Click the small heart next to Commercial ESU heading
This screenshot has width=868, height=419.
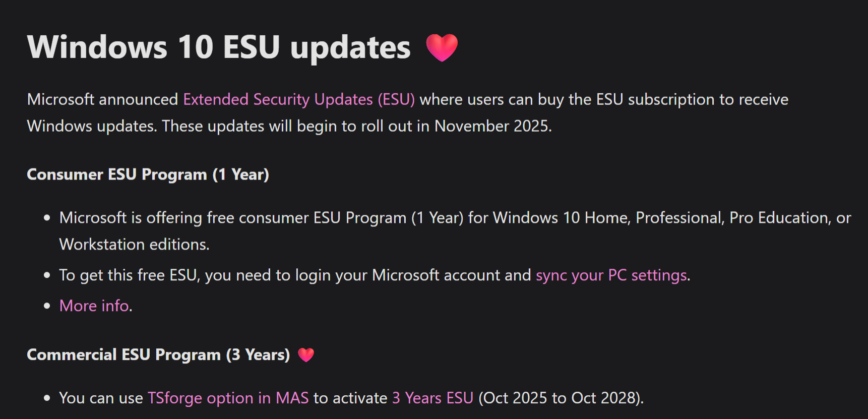(306, 355)
